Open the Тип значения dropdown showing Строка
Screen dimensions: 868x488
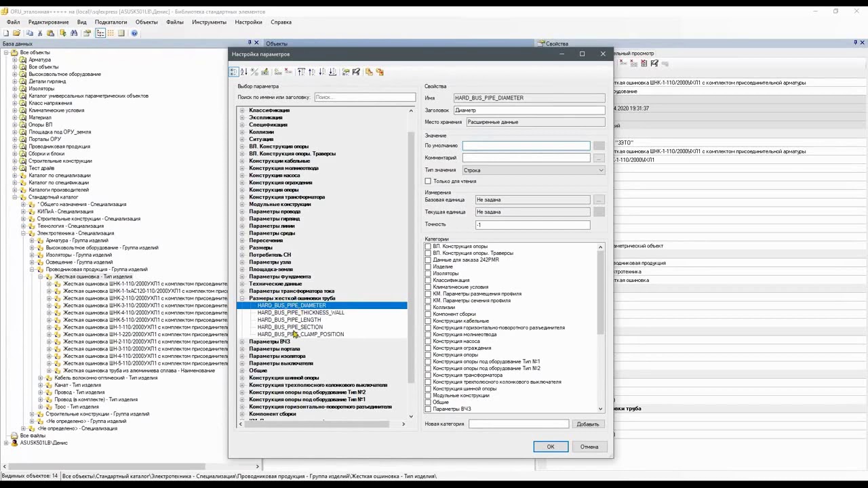click(534, 170)
